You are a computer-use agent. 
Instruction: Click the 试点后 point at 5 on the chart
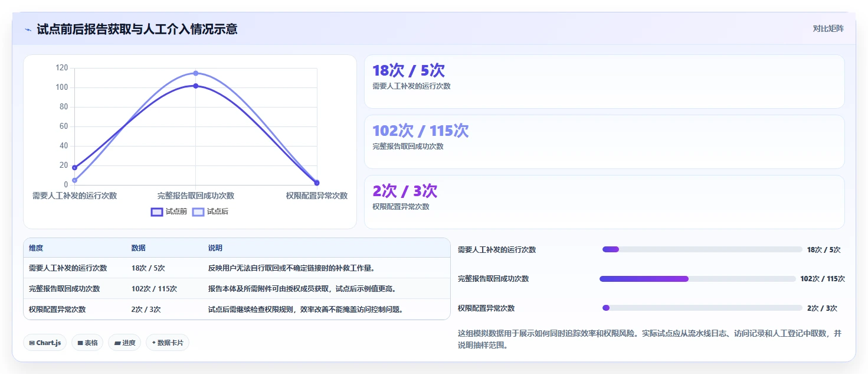pos(74,180)
